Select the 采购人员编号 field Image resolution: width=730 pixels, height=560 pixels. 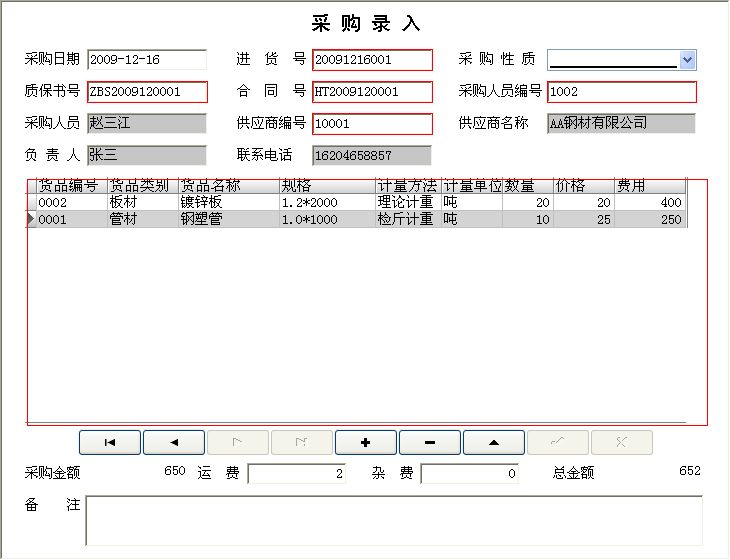click(621, 92)
